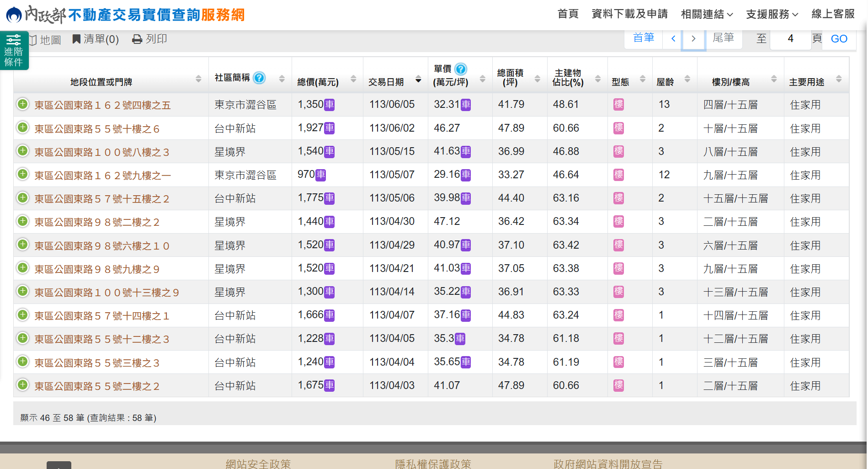The width and height of the screenshot is (868, 469).
Task: Open the 相關連結 dropdown menu
Action: pyautogui.click(x=707, y=14)
